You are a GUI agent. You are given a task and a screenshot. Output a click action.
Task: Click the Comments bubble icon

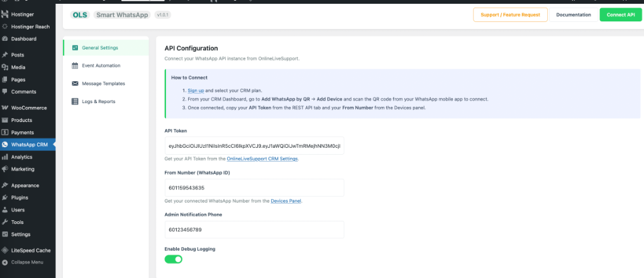point(5,92)
